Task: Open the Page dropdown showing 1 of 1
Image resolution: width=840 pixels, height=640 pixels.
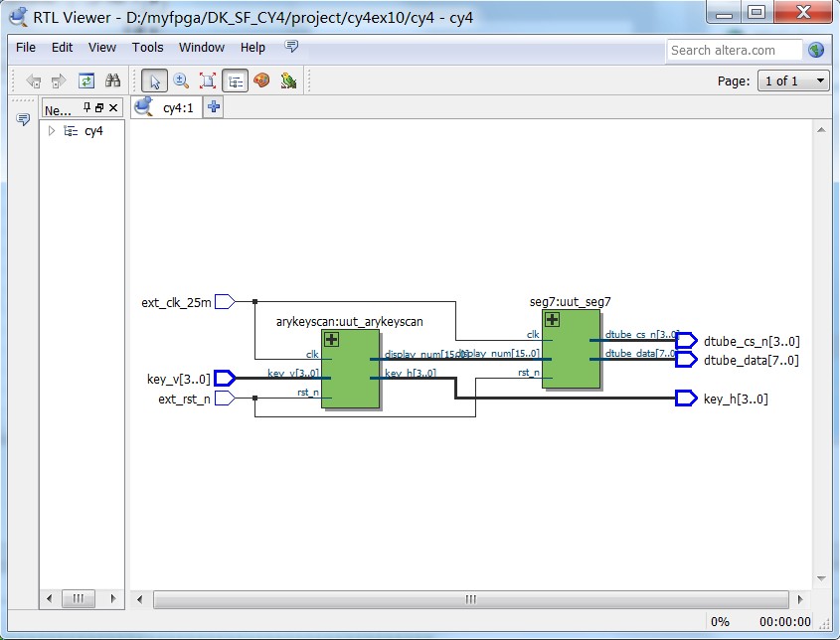Action: [793, 80]
